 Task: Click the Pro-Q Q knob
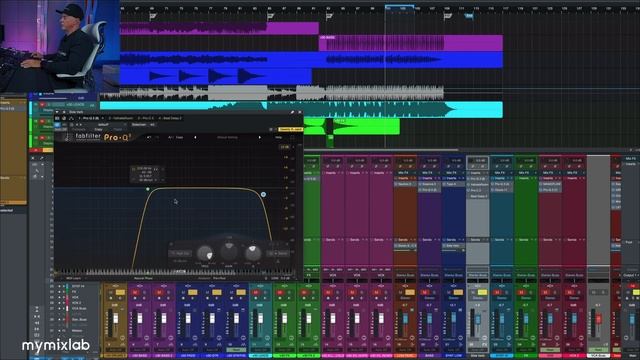tap(253, 253)
